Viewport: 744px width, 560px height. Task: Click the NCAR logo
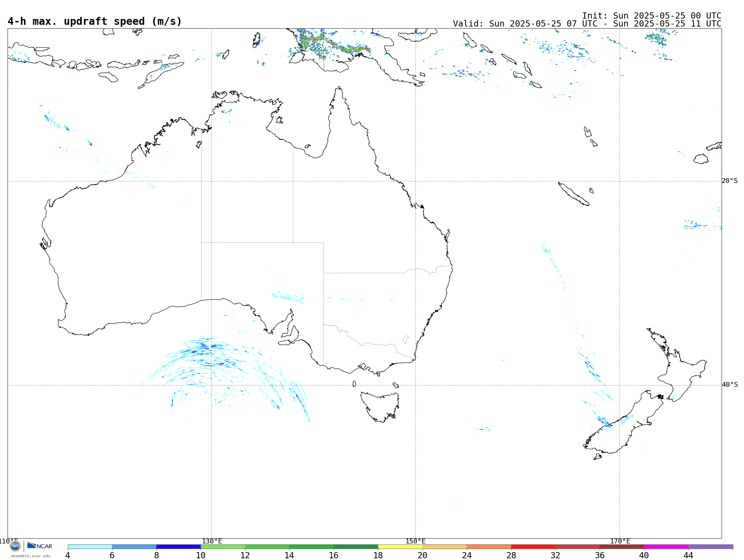click(x=40, y=546)
